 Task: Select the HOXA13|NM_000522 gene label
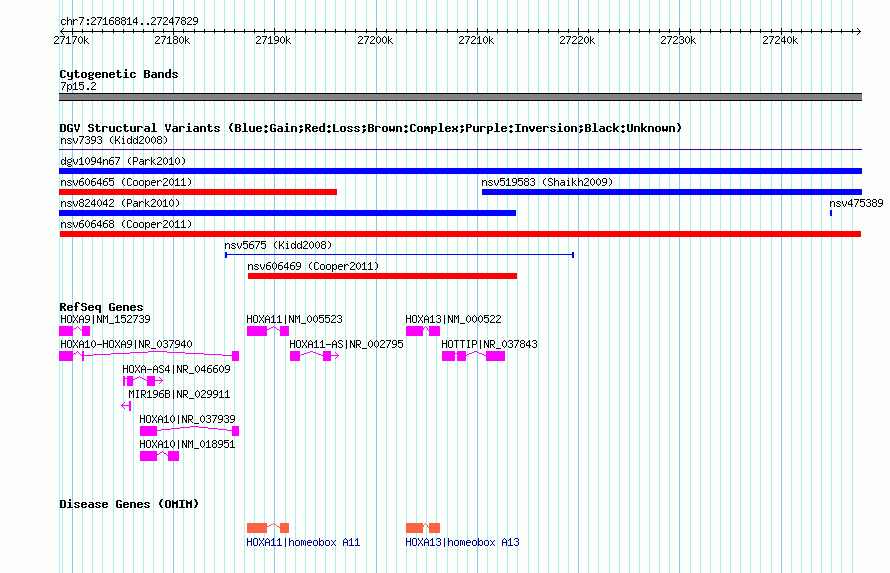pyautogui.click(x=454, y=319)
